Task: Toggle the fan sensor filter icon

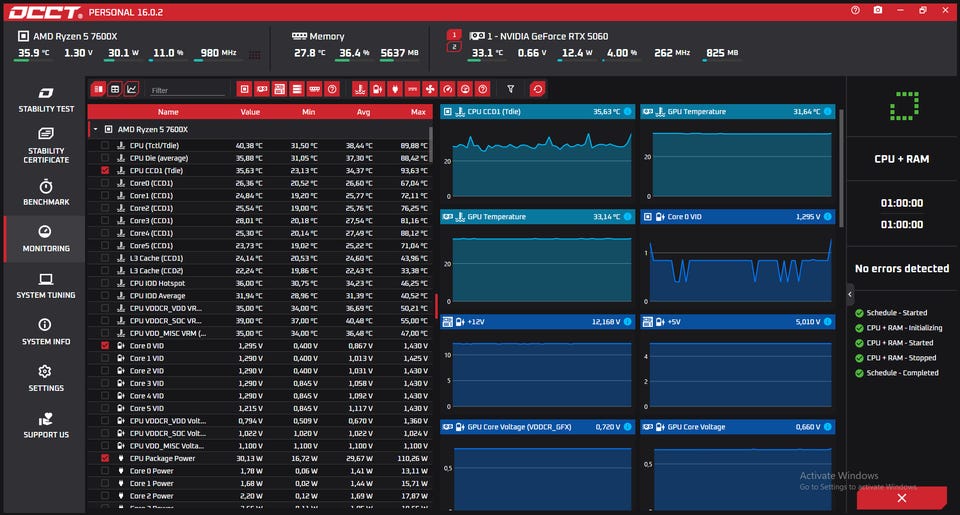Action: pos(430,89)
